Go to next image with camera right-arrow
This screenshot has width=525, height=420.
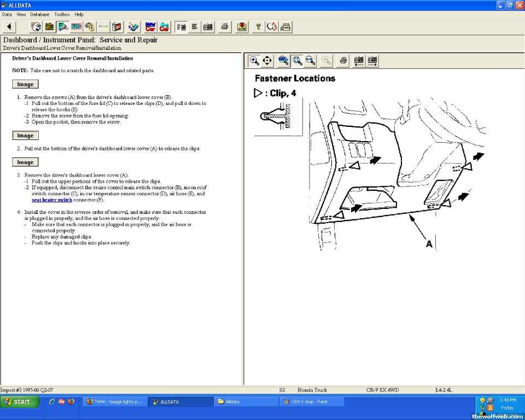click(373, 61)
